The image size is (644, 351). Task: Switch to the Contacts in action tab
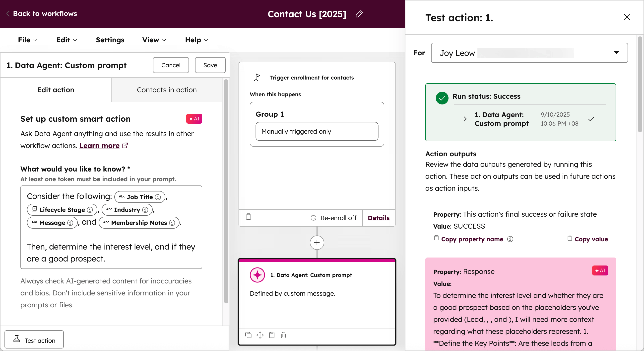167,89
